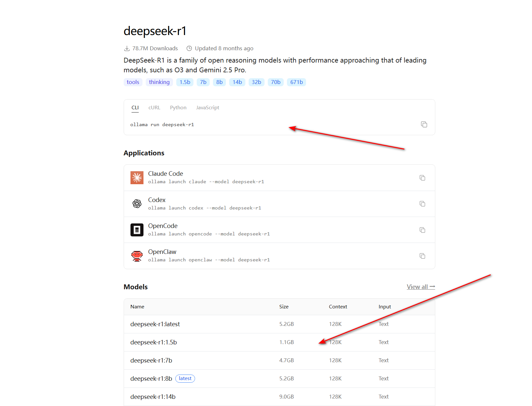This screenshot has height=406, width=532.
Task: Click the Name column header
Action: tap(137, 307)
